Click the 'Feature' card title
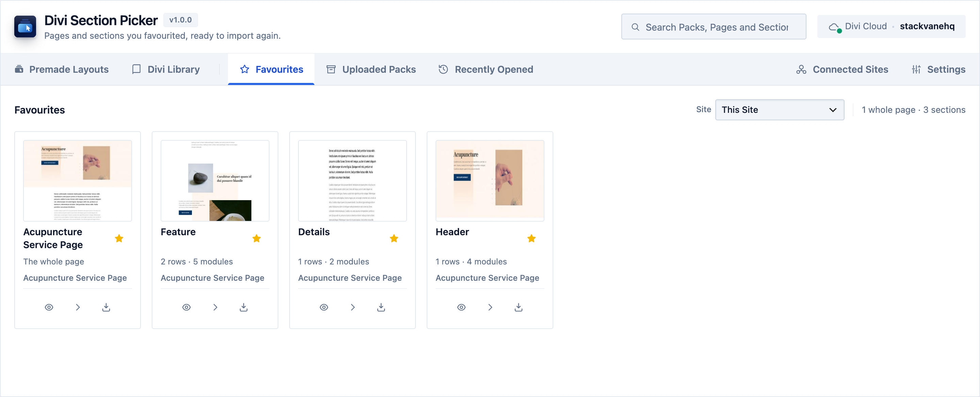 click(x=178, y=232)
